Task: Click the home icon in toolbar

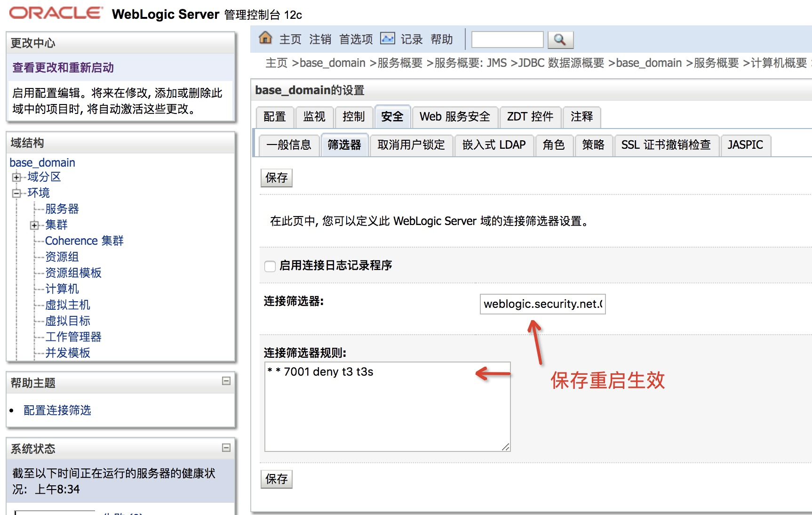Action: click(265, 38)
